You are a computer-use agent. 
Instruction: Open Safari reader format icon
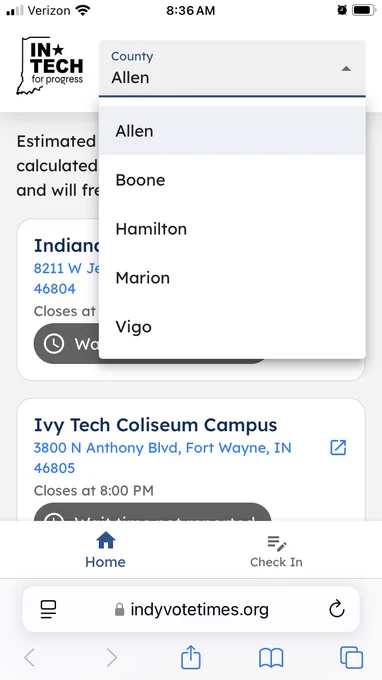pyautogui.click(x=48, y=609)
